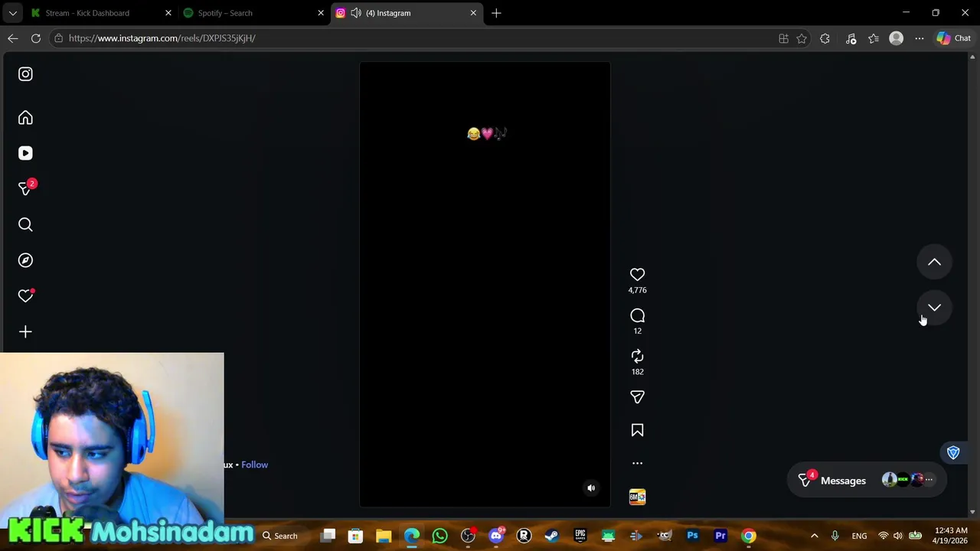
Task: Refresh the Instagram page
Action: click(x=36, y=38)
